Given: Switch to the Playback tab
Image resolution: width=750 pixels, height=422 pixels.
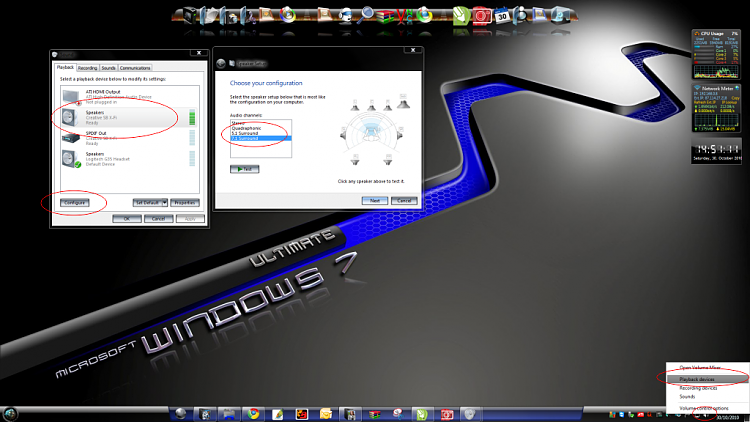Looking at the screenshot, I should [x=66, y=67].
